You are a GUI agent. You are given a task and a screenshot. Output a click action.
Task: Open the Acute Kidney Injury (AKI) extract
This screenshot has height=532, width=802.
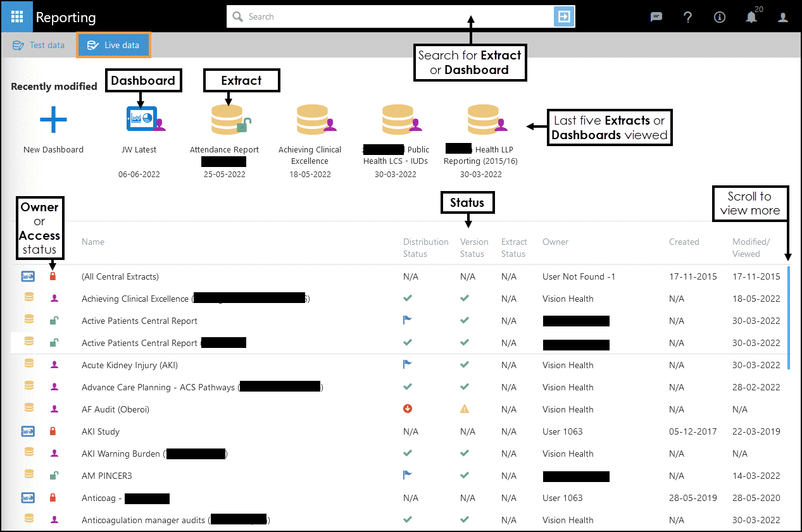130,365
